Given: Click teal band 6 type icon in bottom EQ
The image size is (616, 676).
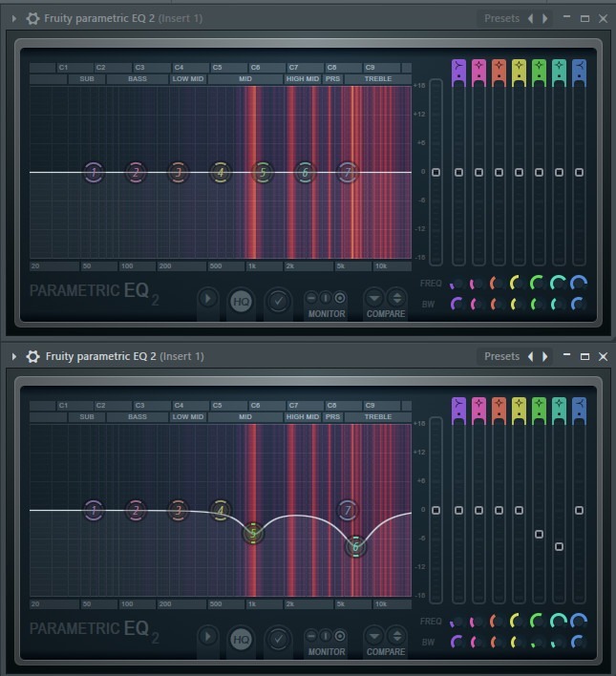Looking at the screenshot, I should click(559, 404).
